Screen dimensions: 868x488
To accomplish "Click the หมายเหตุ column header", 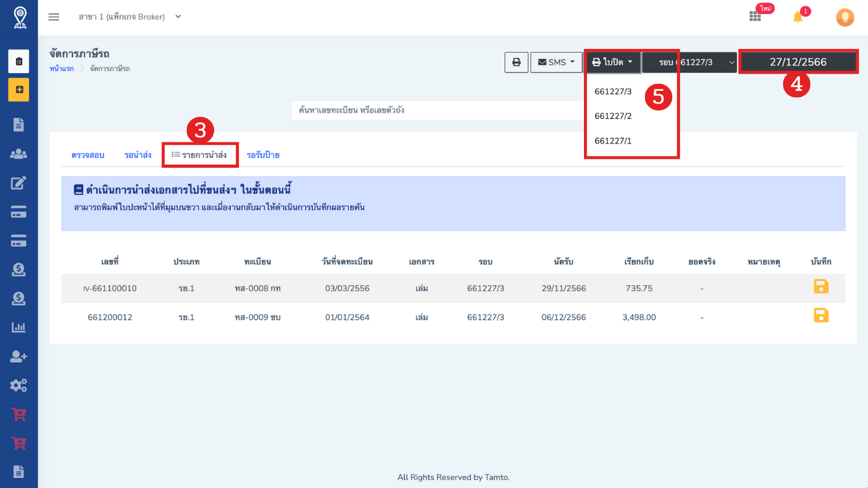I will pos(764,262).
